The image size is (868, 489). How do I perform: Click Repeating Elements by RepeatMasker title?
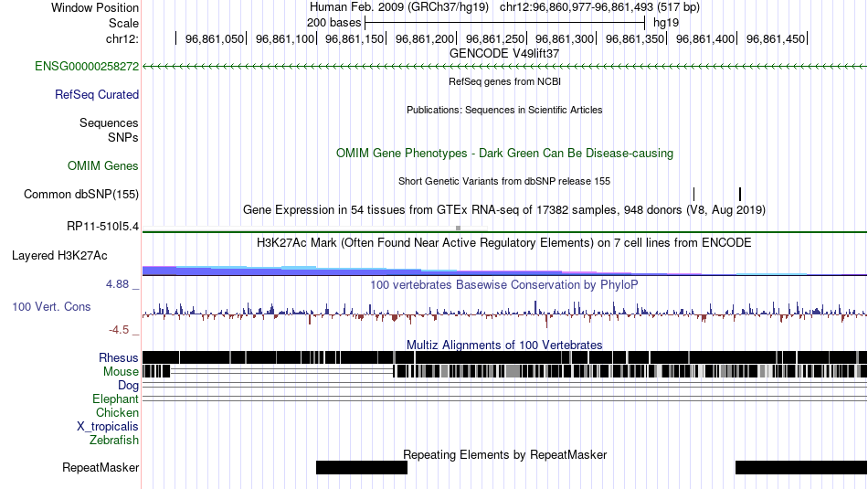pyautogui.click(x=504, y=454)
